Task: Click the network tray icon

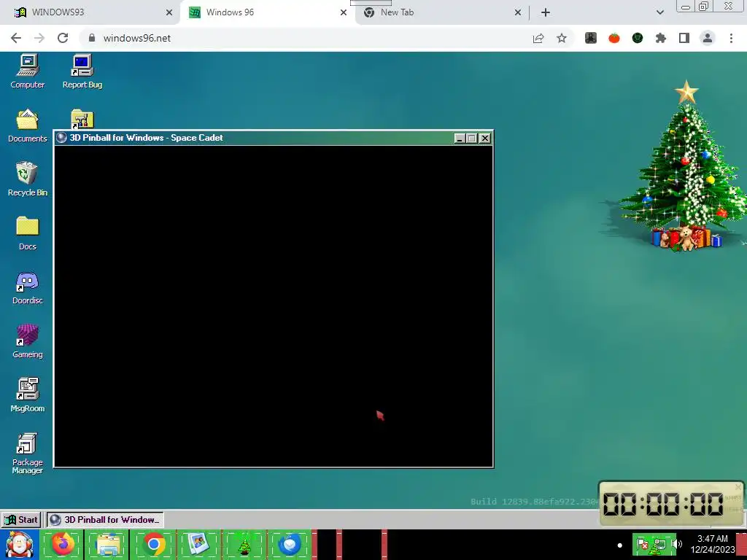Action: point(659,544)
